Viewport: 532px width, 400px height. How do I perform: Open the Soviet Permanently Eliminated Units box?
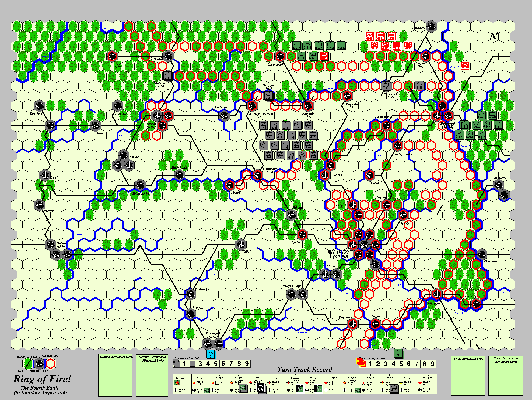(x=506, y=375)
